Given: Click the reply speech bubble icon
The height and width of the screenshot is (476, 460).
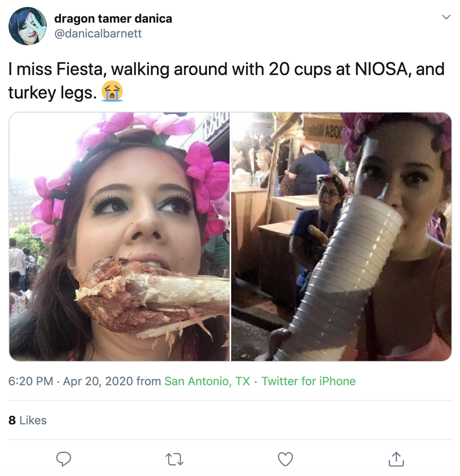Looking at the screenshot, I should tap(64, 459).
